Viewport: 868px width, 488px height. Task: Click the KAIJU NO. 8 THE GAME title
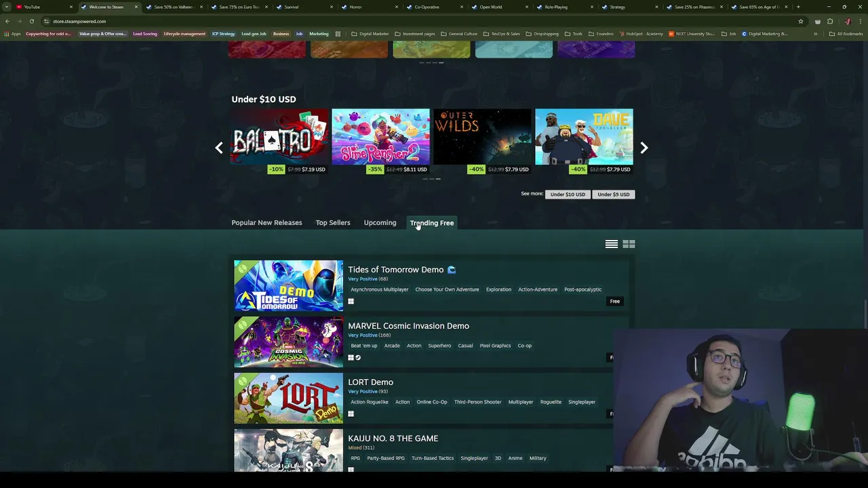[x=393, y=439]
